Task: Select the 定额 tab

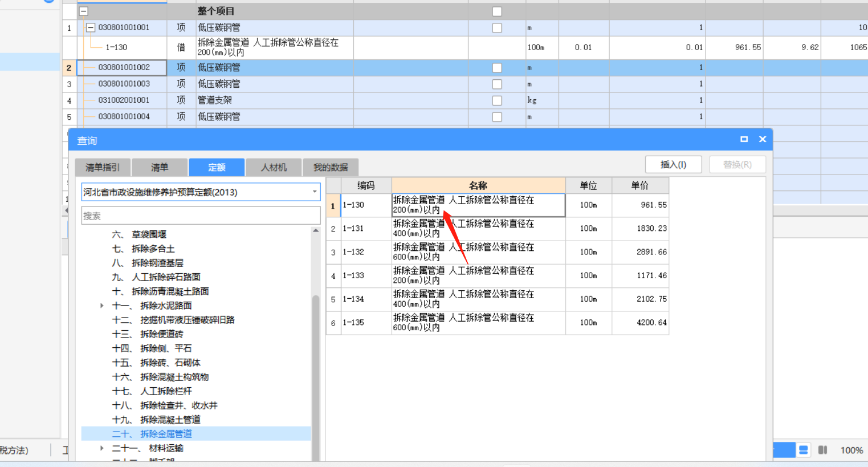Action: [217, 167]
